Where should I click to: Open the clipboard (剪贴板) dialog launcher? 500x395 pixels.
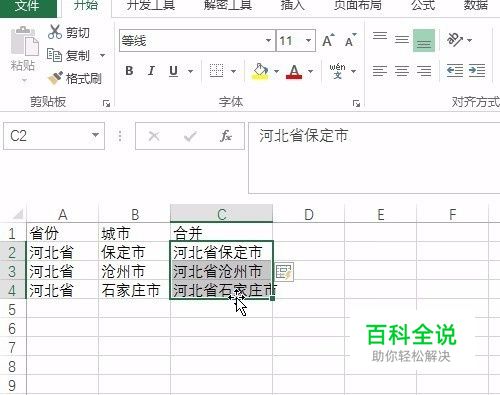106,104
